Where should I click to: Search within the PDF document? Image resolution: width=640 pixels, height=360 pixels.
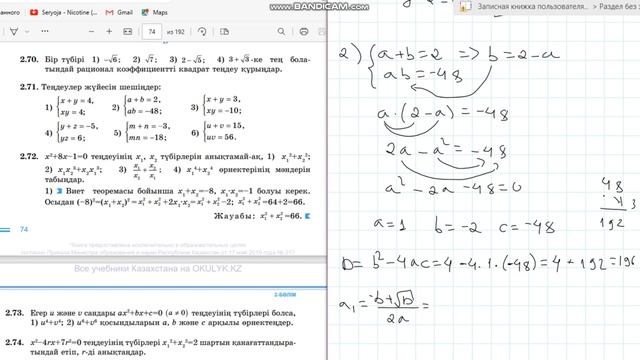pos(281,31)
